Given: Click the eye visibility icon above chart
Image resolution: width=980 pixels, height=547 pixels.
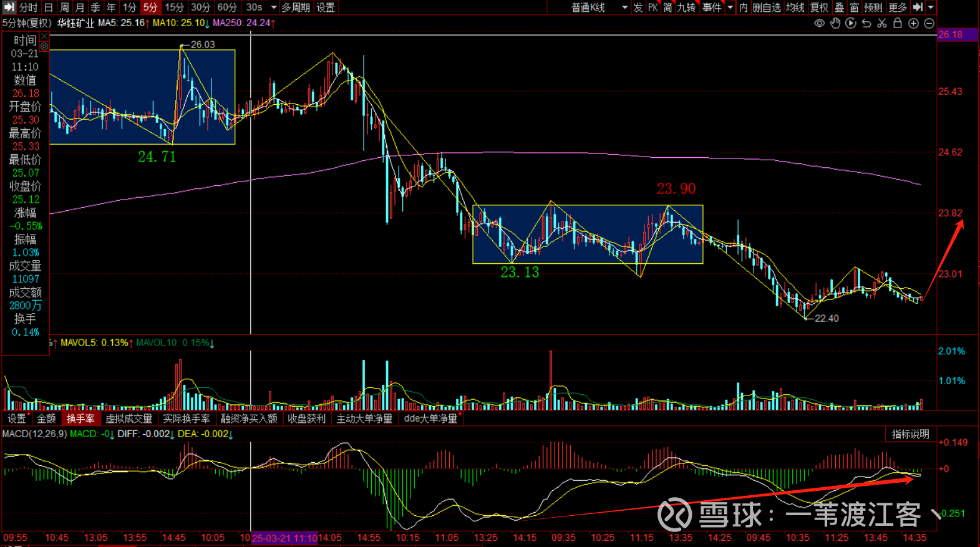Looking at the screenshot, I should [x=820, y=23].
